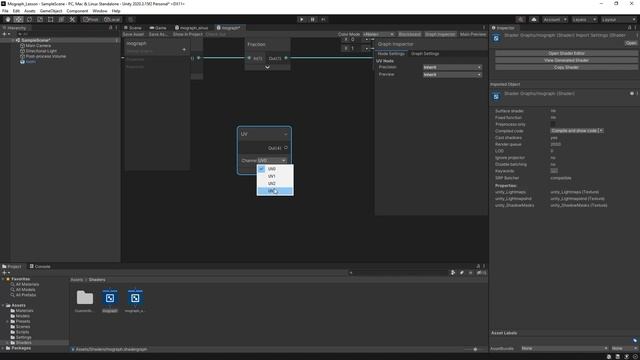Open the Preview Inherit dropdown
This screenshot has width=640, height=360.
pos(452,75)
